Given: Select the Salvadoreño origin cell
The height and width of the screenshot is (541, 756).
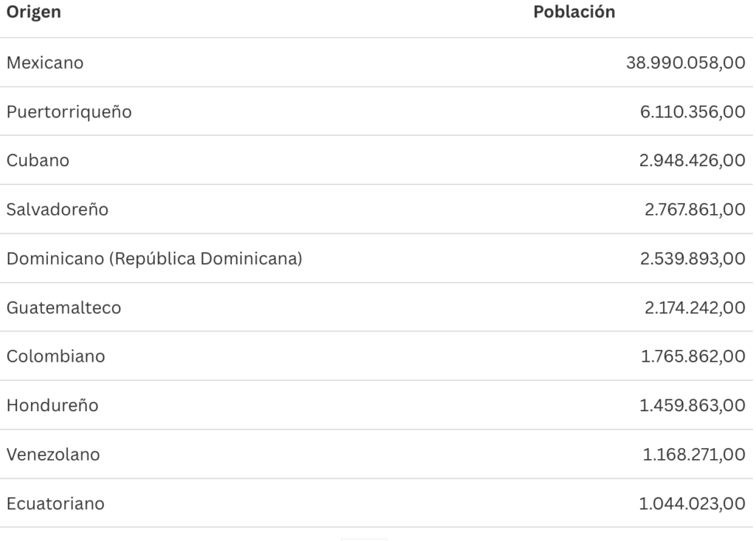Looking at the screenshot, I should pos(58,210).
